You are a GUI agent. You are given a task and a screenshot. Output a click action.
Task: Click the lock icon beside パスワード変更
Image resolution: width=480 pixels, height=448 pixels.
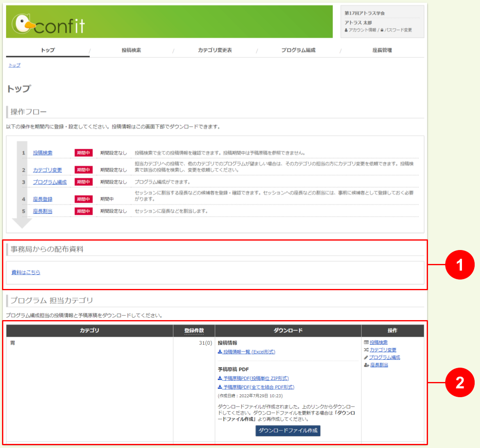click(x=382, y=30)
